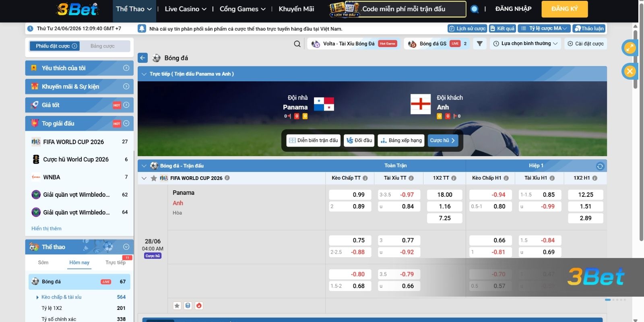
Task: Click the clock icon beside date and time
Action: 30,29
